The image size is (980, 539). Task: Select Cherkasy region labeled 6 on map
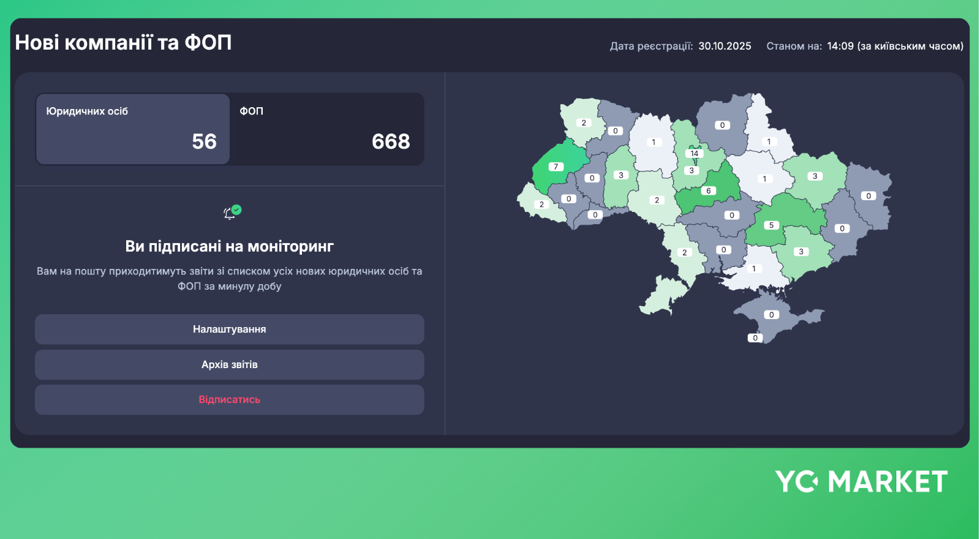tap(709, 191)
